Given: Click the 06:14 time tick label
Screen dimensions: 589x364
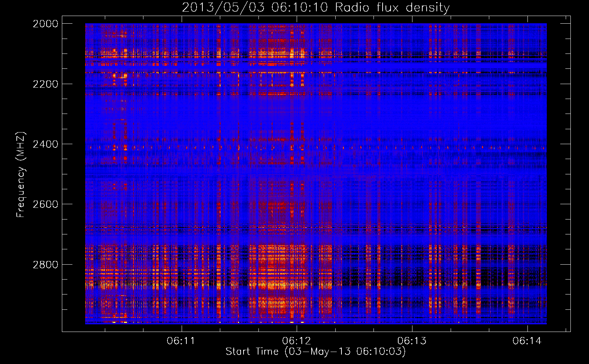Looking at the screenshot, I should 527,341.
